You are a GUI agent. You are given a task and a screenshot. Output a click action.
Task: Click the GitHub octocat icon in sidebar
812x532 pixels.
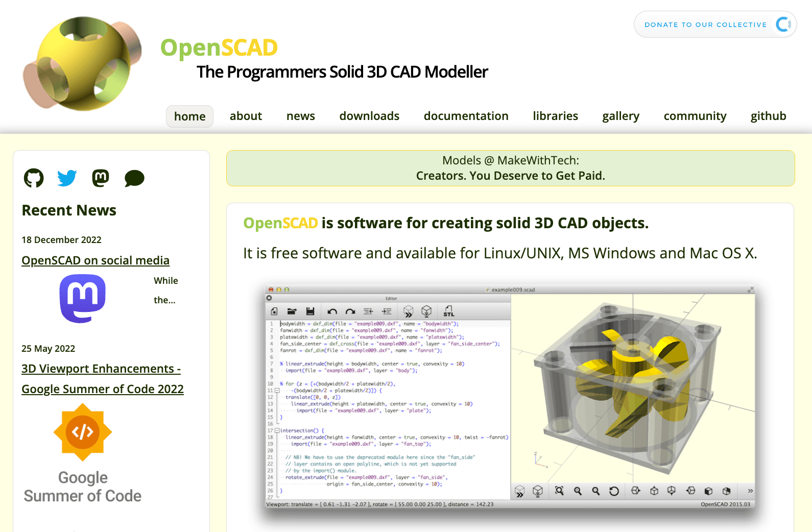[34, 178]
